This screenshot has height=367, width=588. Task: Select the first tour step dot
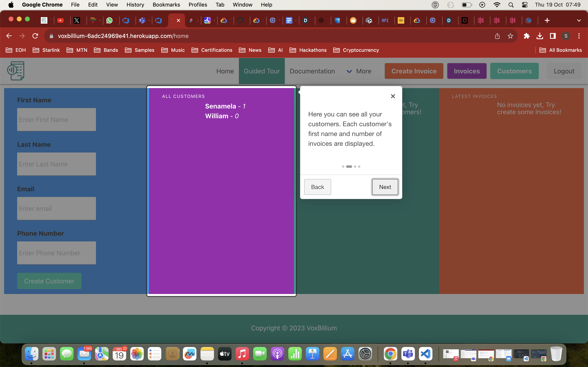coord(343,167)
